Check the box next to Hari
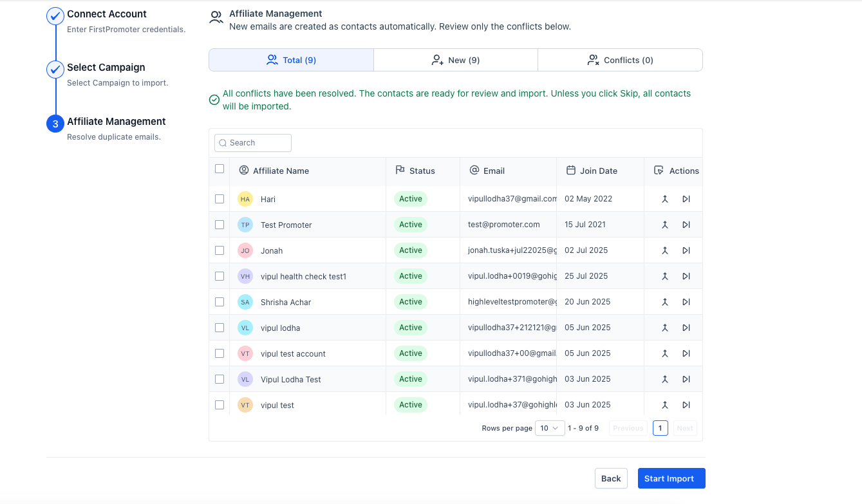 click(220, 199)
